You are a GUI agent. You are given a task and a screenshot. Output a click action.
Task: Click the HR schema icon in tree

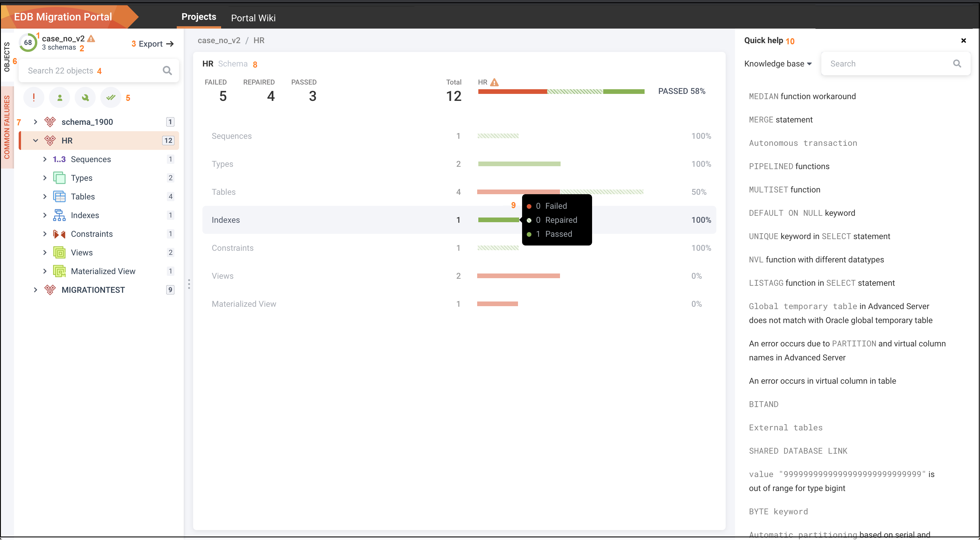tap(50, 140)
